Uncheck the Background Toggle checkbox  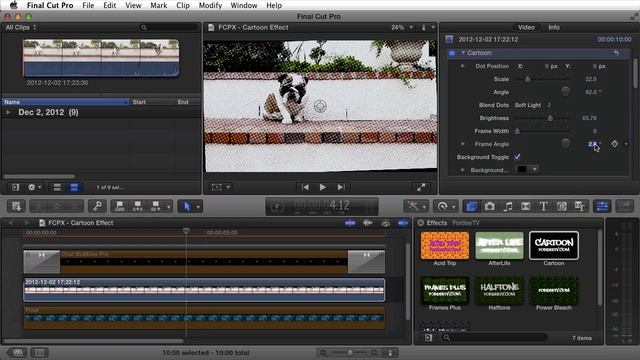click(517, 157)
